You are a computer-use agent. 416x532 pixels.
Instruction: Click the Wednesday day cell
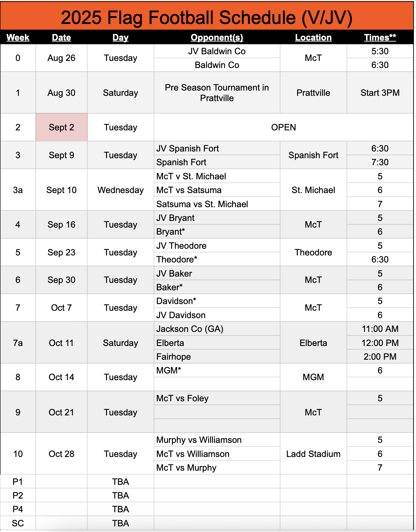pos(120,190)
